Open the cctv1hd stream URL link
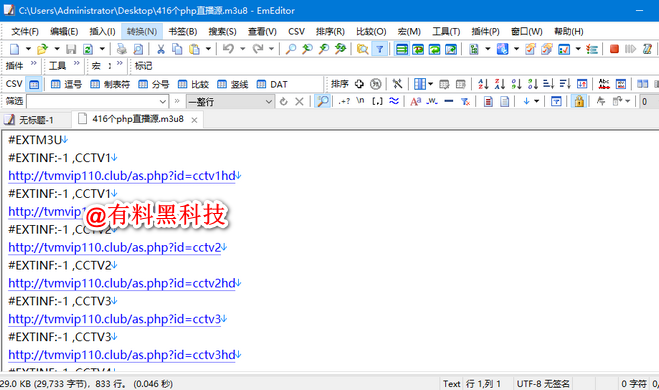This screenshot has width=659, height=390. coord(122,176)
